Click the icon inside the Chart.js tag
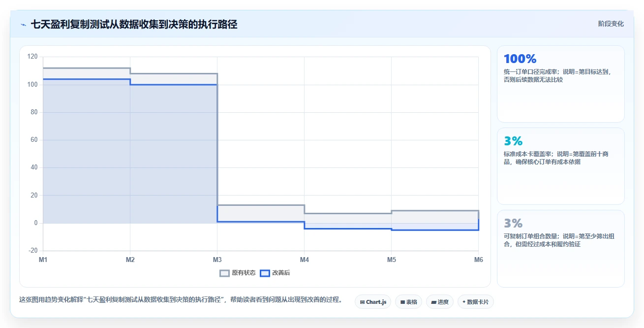The image size is (644, 328). pos(362,302)
